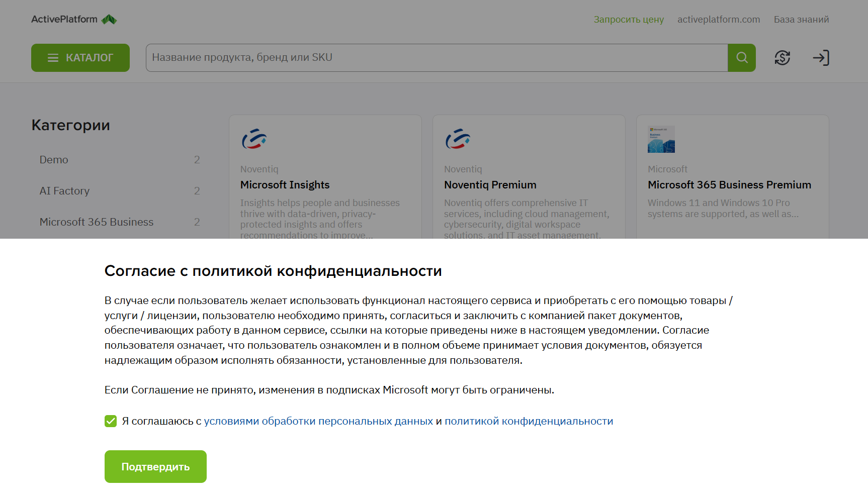
Task: Click the Noventiq Premium logo icon
Action: click(458, 139)
